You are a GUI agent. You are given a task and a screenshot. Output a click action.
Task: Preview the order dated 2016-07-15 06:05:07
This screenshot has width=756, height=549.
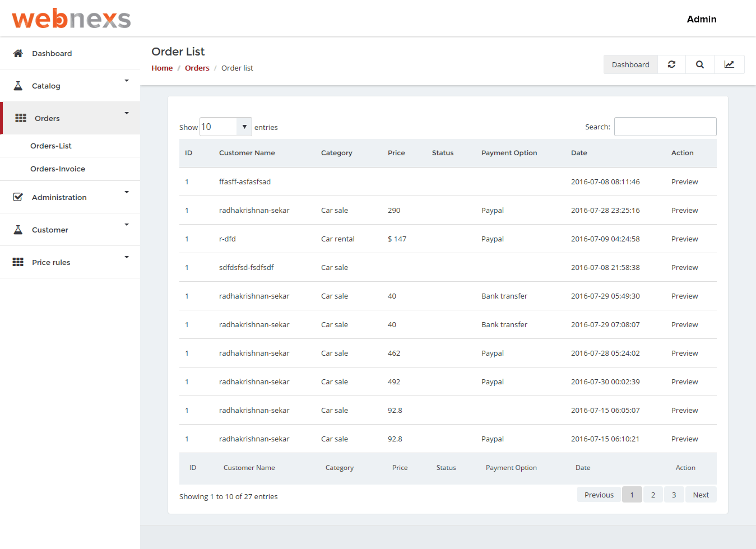coord(685,410)
